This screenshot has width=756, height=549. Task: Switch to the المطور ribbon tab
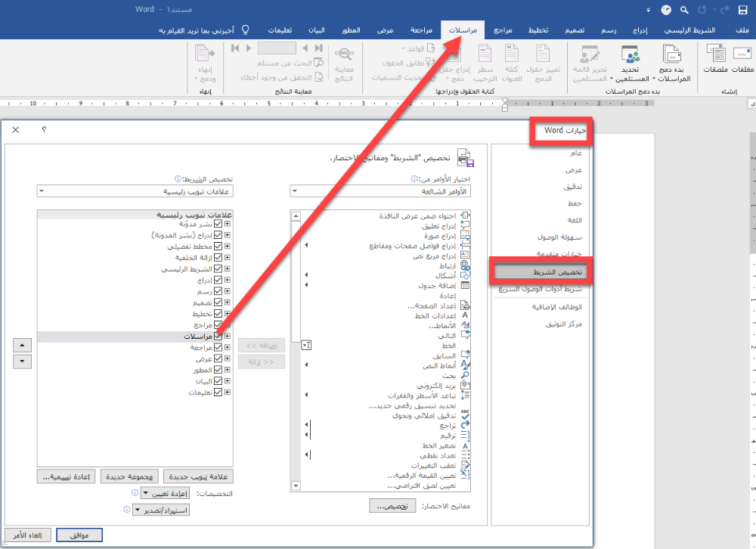click(x=351, y=30)
